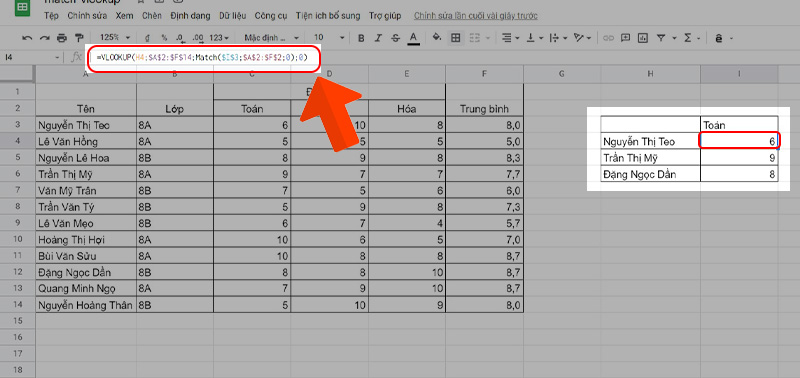Select the paint format tool
Image resolution: width=800 pixels, height=378 pixels.
(x=79, y=38)
